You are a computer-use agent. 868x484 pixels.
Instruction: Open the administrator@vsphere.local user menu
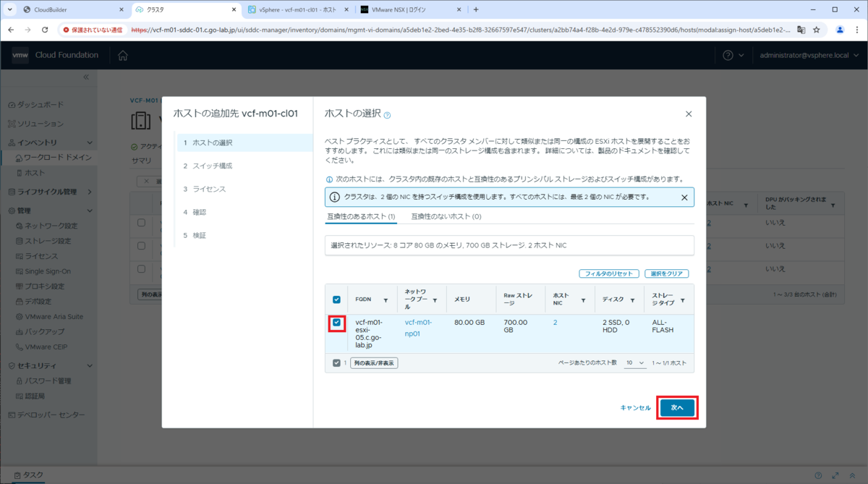point(809,56)
